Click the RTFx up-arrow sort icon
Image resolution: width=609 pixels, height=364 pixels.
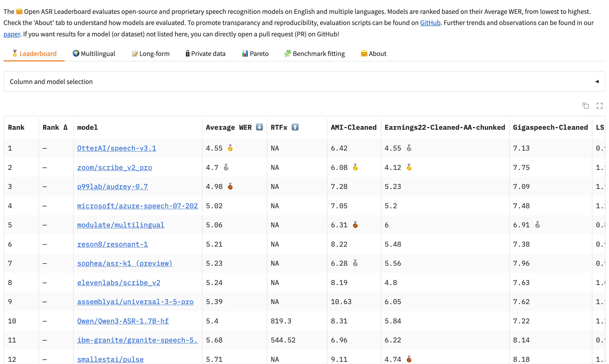coord(295,127)
